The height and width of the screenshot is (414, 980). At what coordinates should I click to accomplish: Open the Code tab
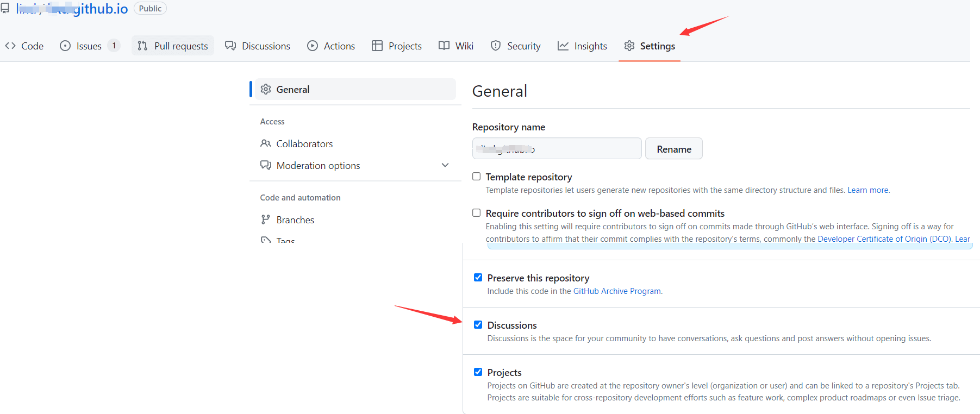[24, 46]
